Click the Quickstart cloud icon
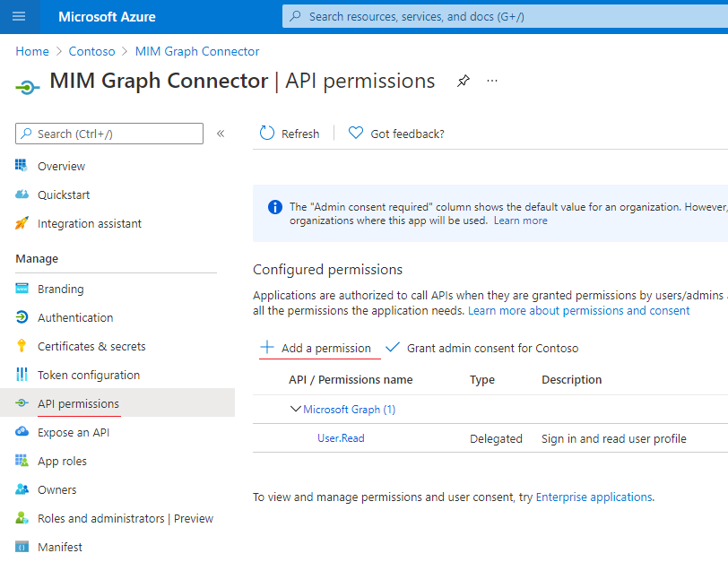The width and height of the screenshot is (728, 562). click(22, 194)
